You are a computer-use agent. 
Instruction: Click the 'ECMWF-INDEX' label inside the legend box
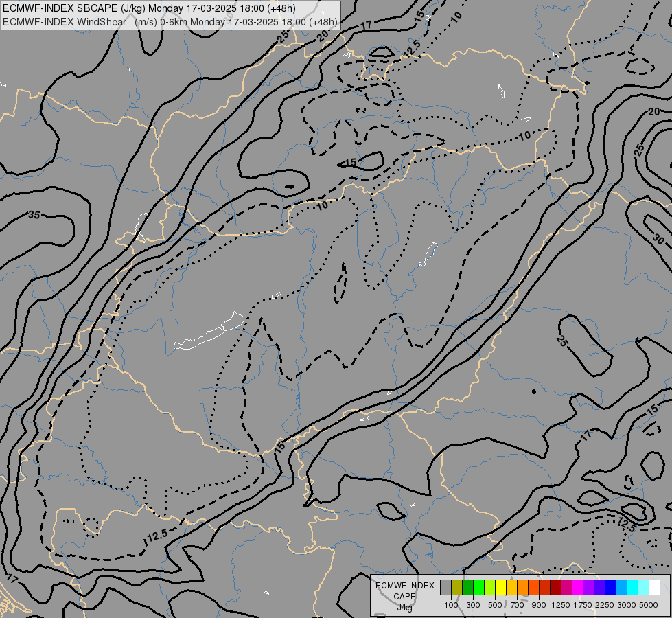405,586
